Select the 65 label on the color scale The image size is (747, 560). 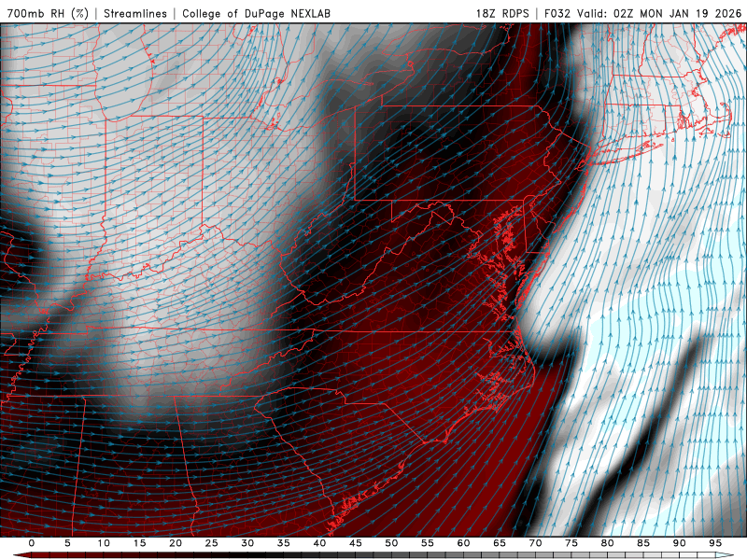click(x=499, y=543)
